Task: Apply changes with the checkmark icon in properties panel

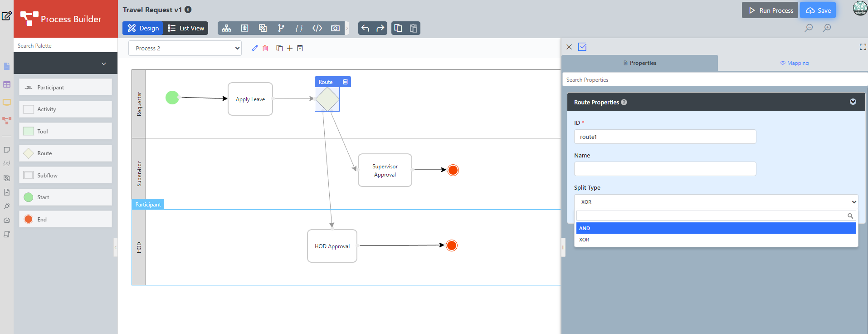Action: [582, 47]
